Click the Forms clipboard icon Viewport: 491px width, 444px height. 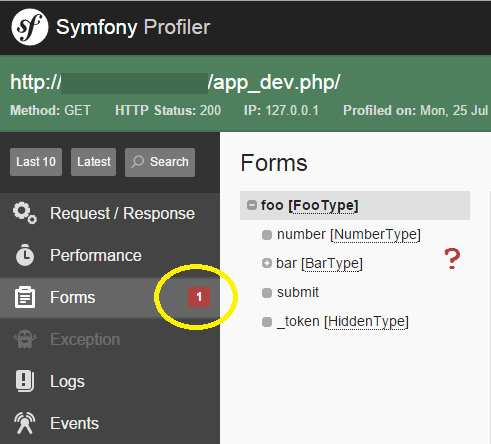pos(25,297)
